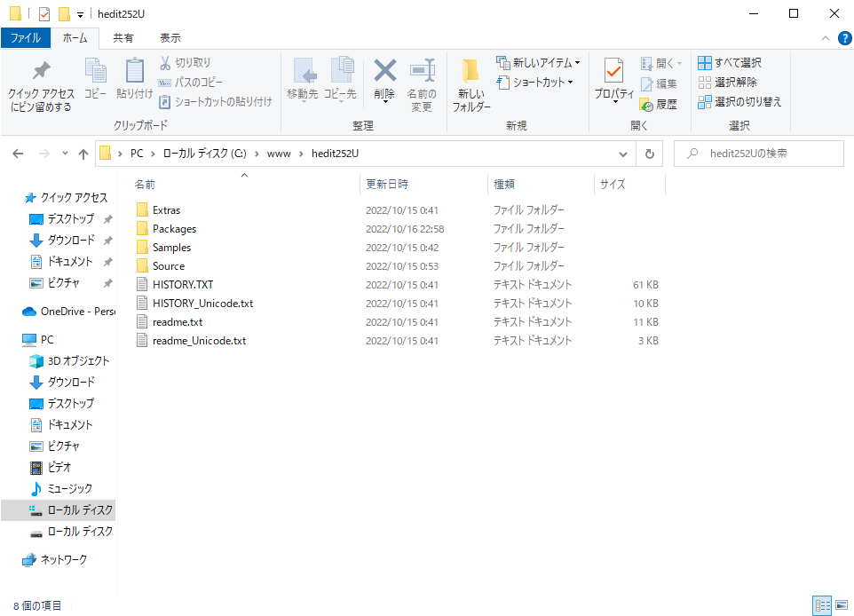This screenshot has width=854, height=616.
Task: Click すべて選択 (Select all) button
Action: [730, 63]
